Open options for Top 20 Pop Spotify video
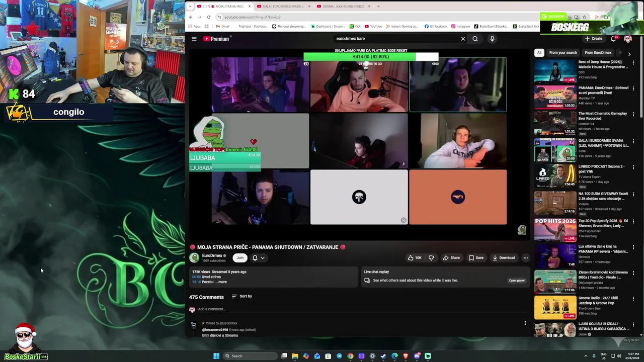644x362 pixels. pos(633,221)
